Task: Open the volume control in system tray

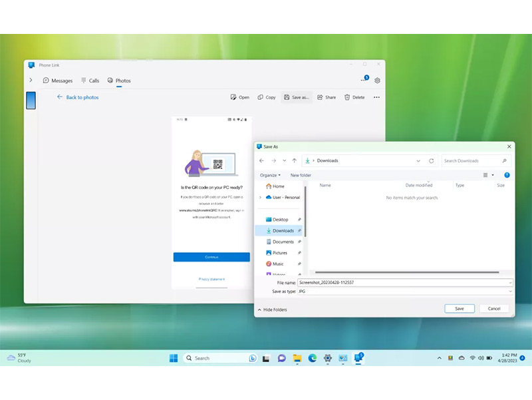Action: point(481,358)
